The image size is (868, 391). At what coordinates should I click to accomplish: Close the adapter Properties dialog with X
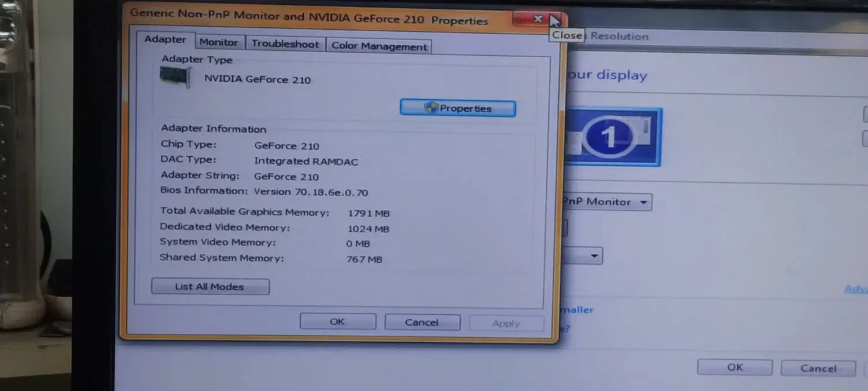[x=538, y=19]
